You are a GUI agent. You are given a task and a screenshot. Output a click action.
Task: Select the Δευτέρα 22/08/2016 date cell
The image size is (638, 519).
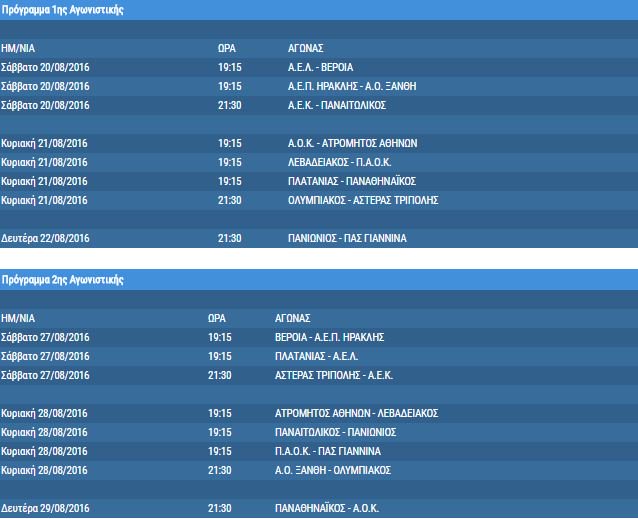[46, 238]
